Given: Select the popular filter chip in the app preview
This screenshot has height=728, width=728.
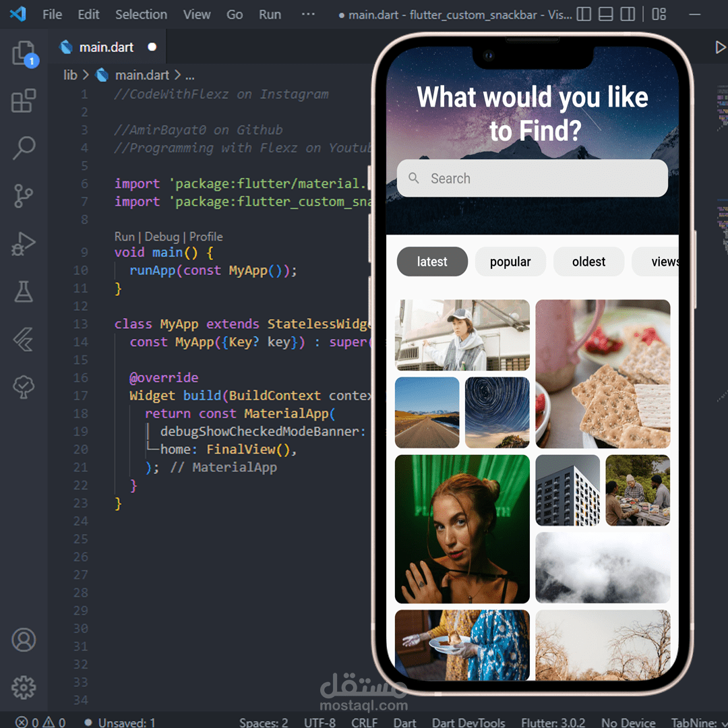Looking at the screenshot, I should [x=510, y=262].
